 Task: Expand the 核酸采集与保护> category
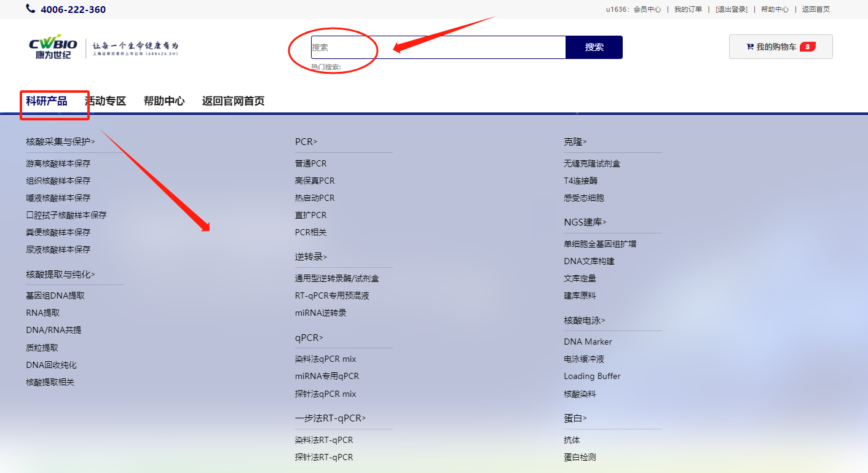click(x=60, y=142)
